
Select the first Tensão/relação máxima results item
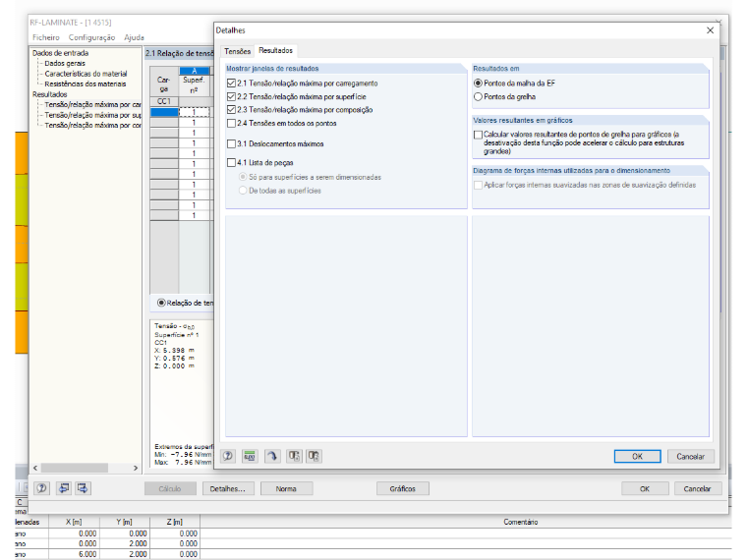coord(93,104)
